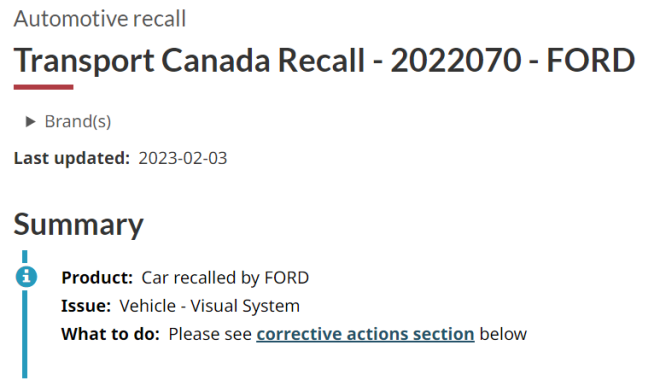Open the corrective actions section link

(x=365, y=334)
